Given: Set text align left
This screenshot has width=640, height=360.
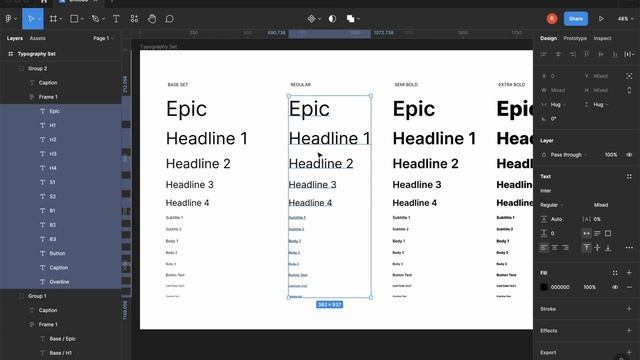Looking at the screenshot, I should (x=544, y=247).
